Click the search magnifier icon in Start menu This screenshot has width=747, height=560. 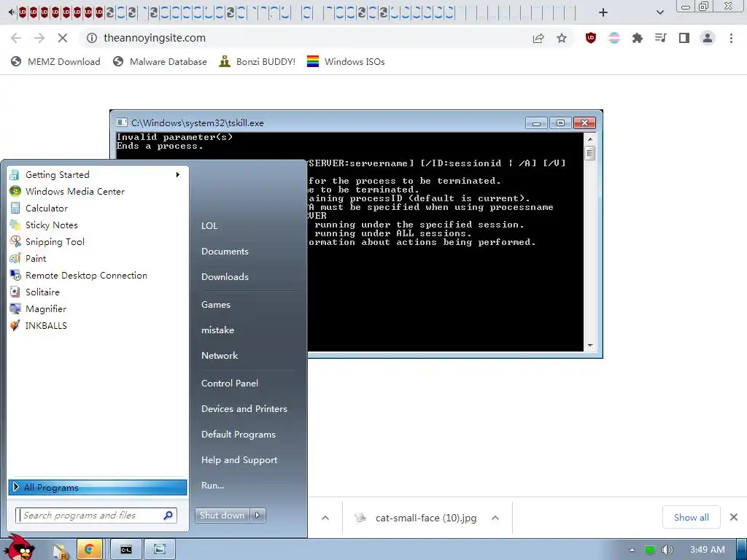coord(169,516)
